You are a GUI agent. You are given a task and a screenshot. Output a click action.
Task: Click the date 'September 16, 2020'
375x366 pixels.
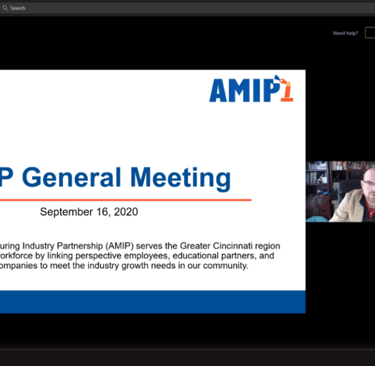[89, 212]
